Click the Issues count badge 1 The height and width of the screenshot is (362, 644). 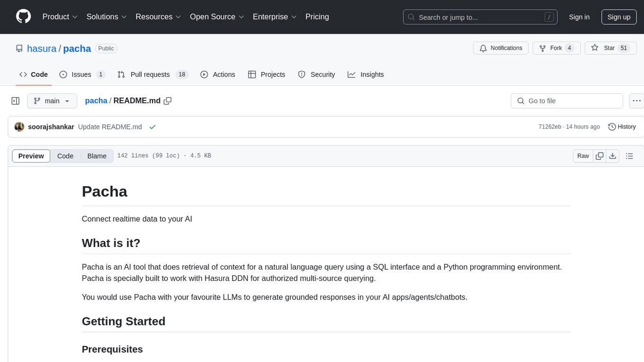(x=100, y=74)
